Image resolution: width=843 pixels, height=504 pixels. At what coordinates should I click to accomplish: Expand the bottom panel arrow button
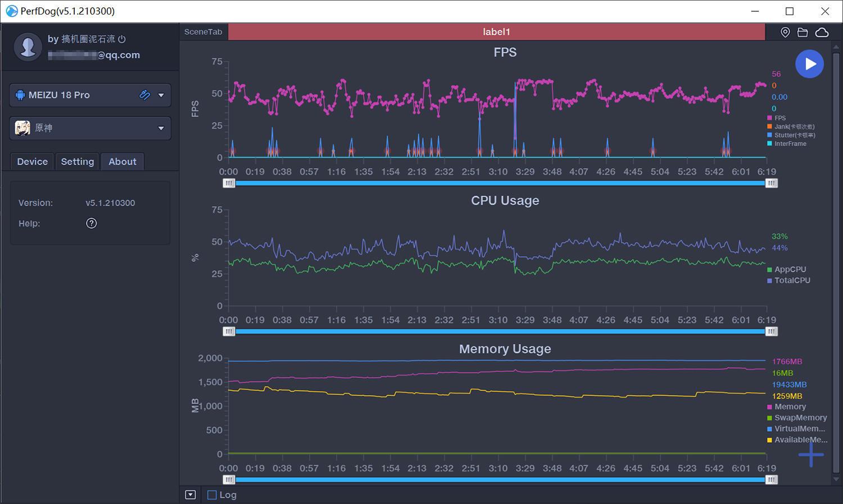point(191,495)
